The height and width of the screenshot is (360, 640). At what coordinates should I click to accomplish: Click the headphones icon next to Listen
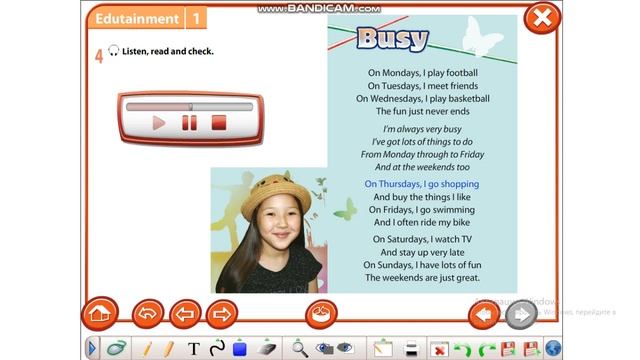tap(113, 51)
